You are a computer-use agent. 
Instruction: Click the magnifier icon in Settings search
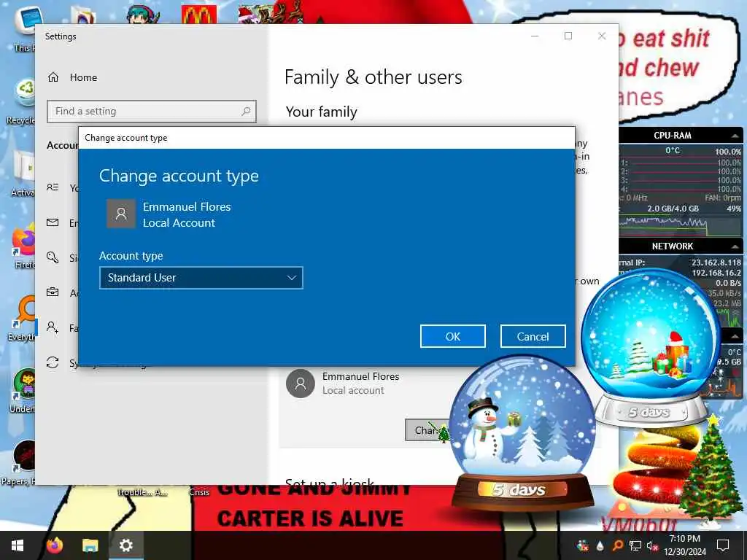click(246, 112)
